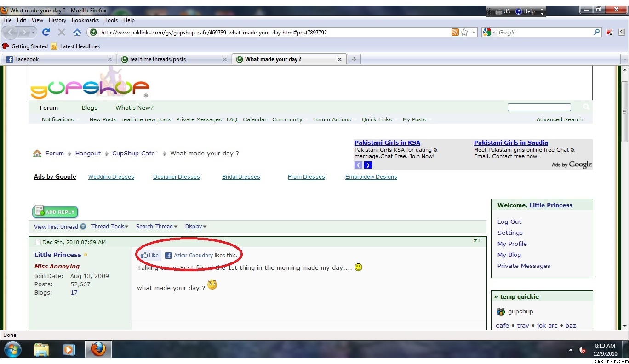This screenshot has width=629, height=364.
Task: Click the Windows Start button
Action: [x=12, y=350]
